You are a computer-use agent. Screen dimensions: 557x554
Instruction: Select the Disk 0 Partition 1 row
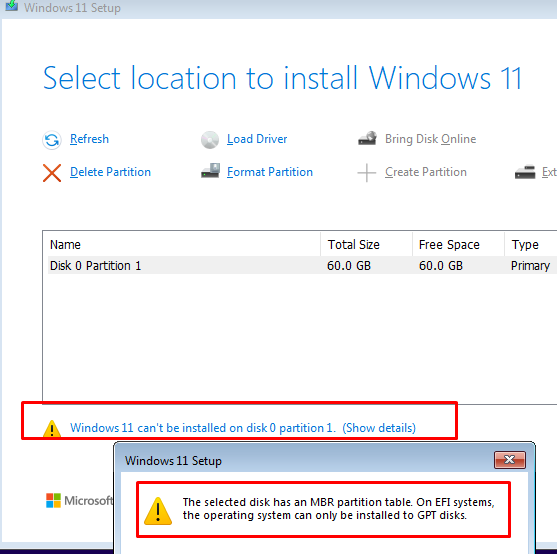[302, 266]
